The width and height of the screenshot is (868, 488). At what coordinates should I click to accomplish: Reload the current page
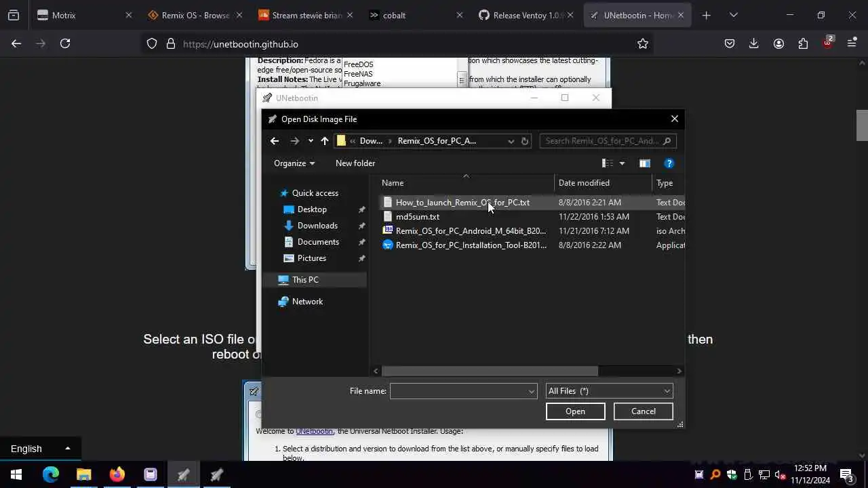coord(65,43)
